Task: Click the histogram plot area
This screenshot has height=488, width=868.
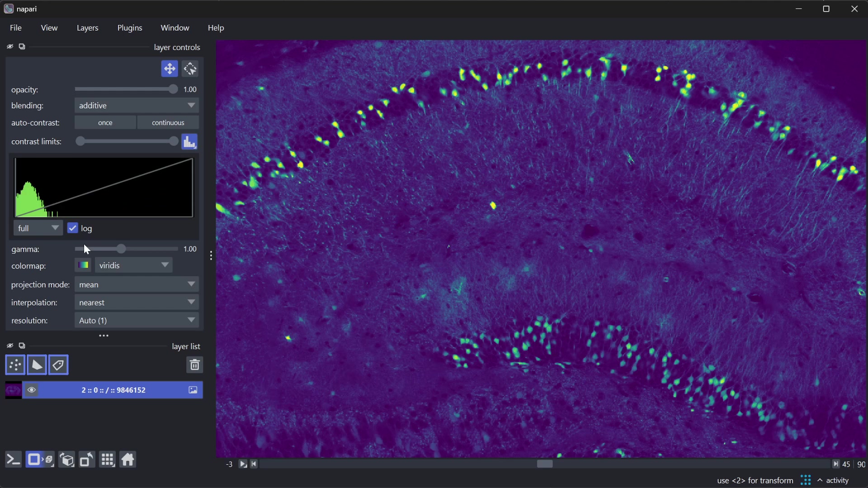Action: [x=104, y=188]
